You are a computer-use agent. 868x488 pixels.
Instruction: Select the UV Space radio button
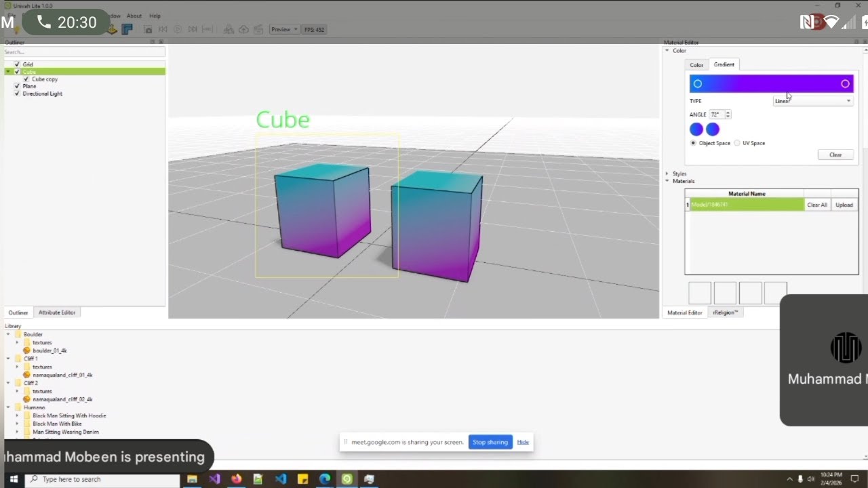pos(737,143)
